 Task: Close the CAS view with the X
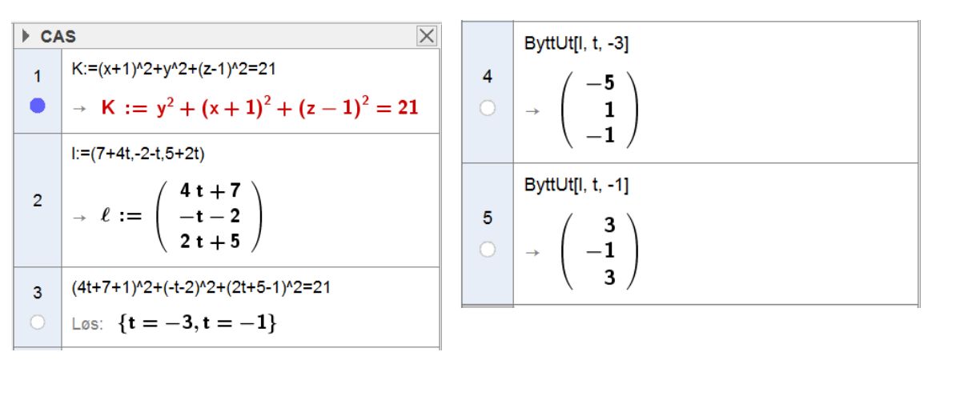click(427, 36)
